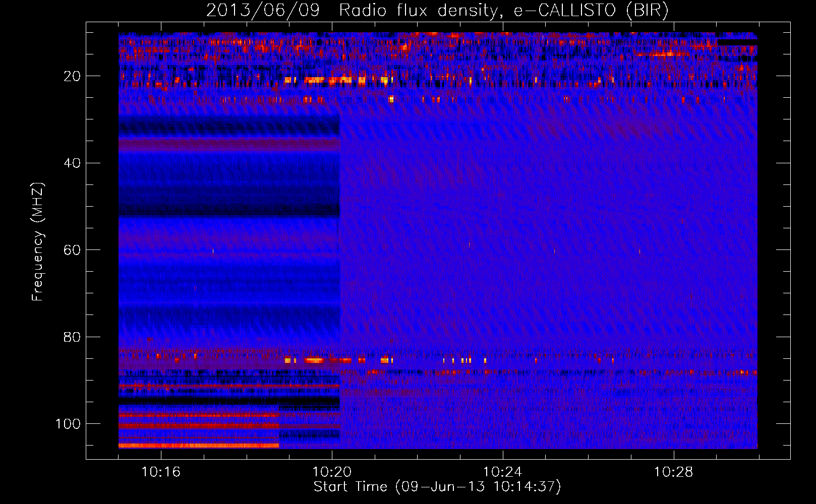Viewport: 816px width, 504px height.
Task: Click the 20 MHz frequency tick label
Action: tap(72, 76)
